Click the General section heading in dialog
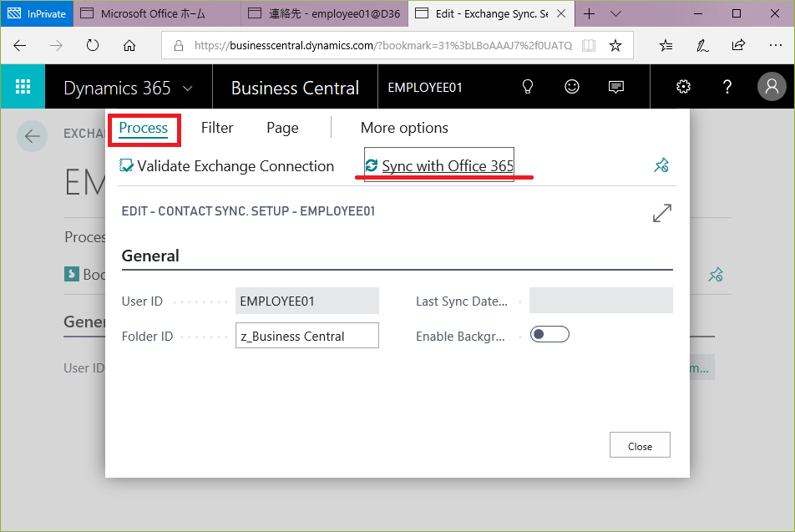Image resolution: width=795 pixels, height=532 pixels. pos(150,256)
